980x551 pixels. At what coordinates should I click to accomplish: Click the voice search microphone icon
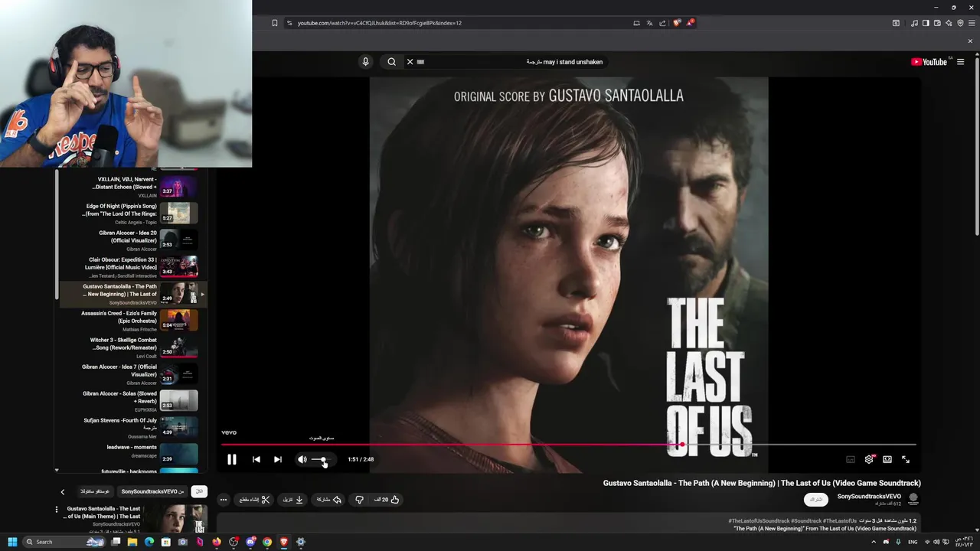tap(365, 62)
